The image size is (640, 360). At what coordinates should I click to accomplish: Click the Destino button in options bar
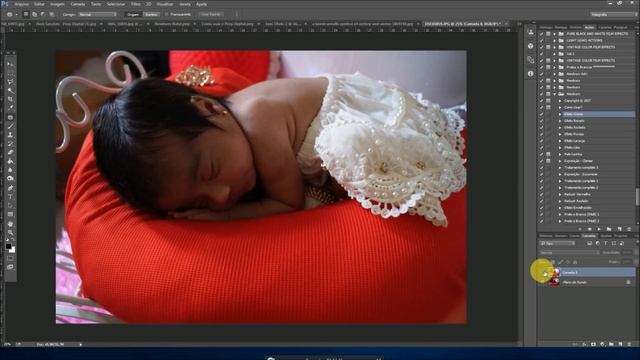[151, 14]
